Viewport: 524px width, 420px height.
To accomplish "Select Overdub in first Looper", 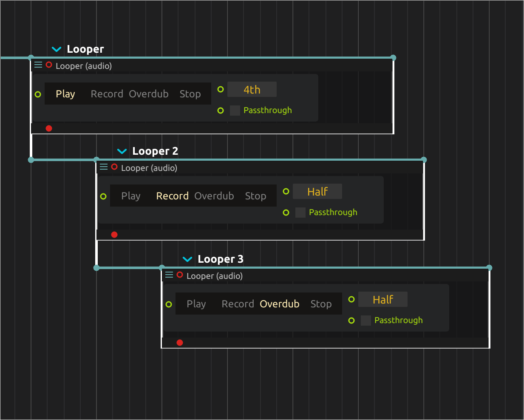I will [149, 94].
